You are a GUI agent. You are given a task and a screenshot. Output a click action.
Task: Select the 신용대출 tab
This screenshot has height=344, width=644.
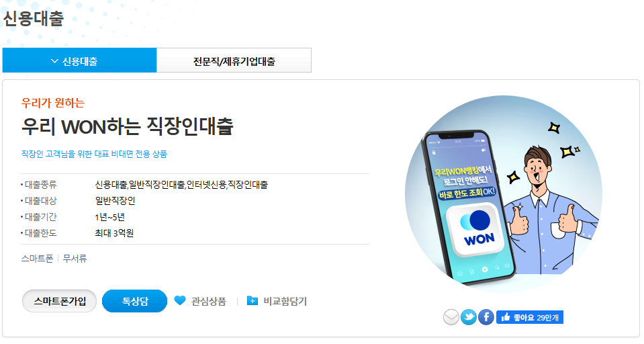tap(79, 60)
